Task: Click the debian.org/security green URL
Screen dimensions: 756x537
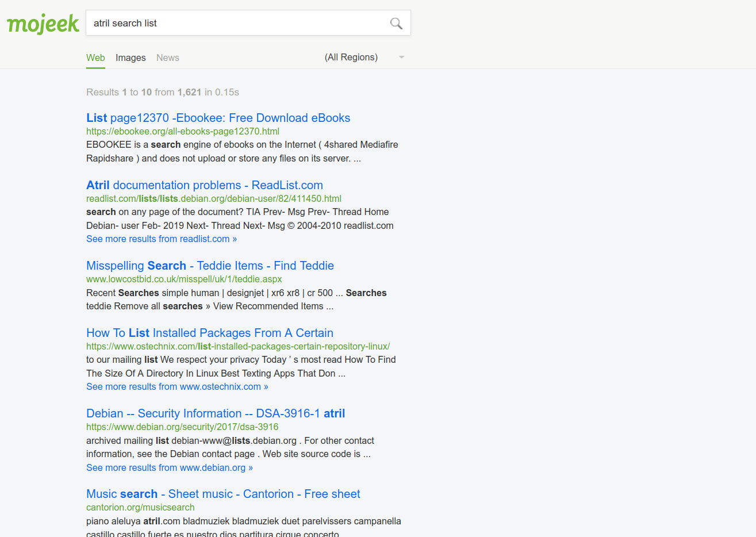Action: (x=182, y=427)
